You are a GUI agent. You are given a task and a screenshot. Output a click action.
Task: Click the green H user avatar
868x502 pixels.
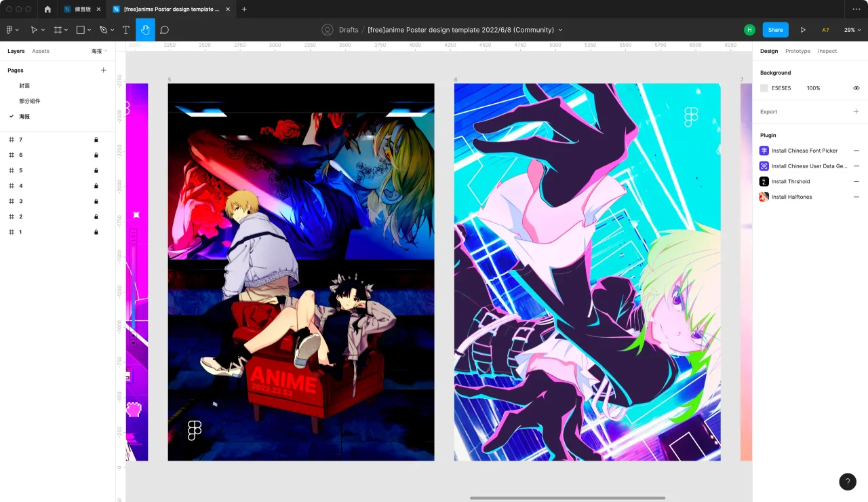pos(749,30)
